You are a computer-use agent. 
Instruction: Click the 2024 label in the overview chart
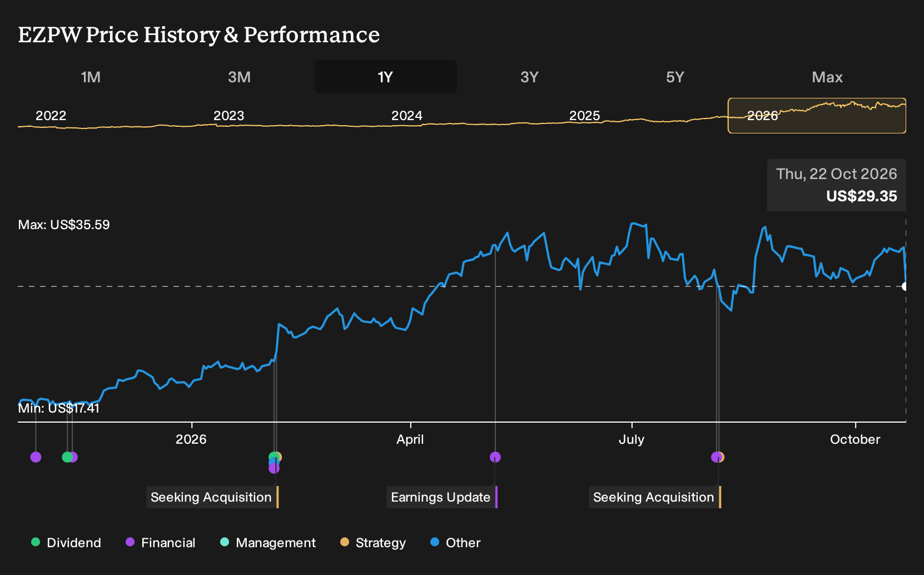click(406, 116)
